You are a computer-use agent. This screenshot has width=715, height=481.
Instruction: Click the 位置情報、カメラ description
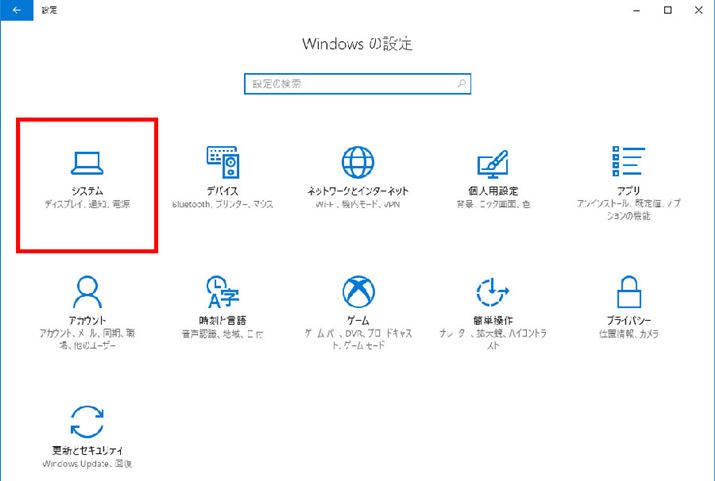628,334
